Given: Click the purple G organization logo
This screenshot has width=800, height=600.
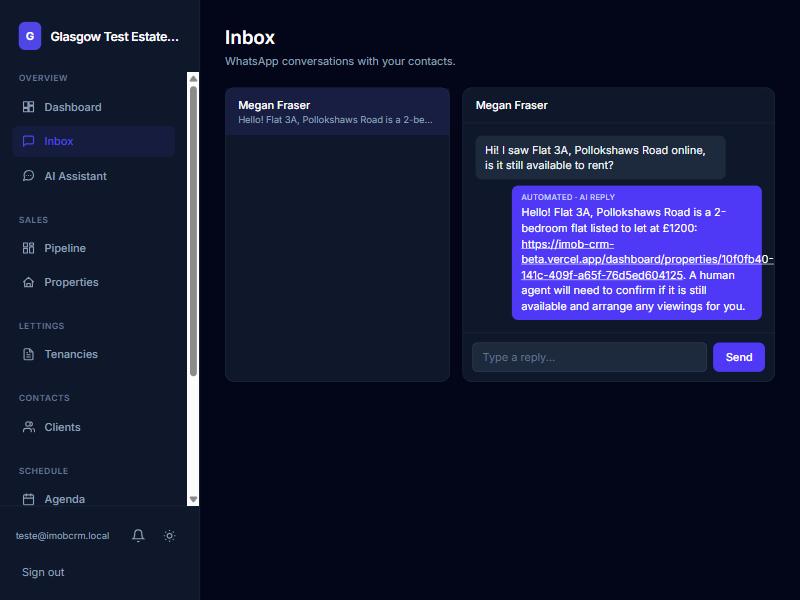Looking at the screenshot, I should tap(30, 36).
